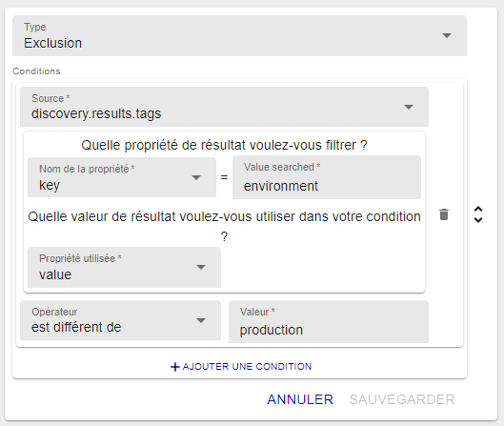
Task: Click the reorder up arrow
Action: pyautogui.click(x=478, y=209)
